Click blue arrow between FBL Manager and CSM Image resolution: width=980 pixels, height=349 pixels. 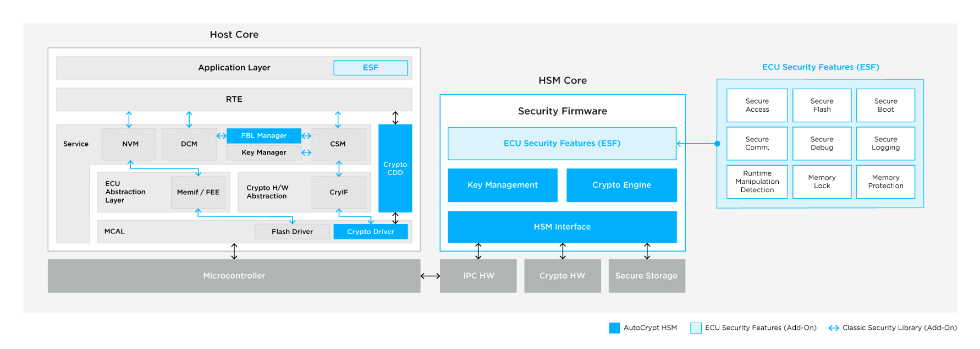pyautogui.click(x=306, y=135)
